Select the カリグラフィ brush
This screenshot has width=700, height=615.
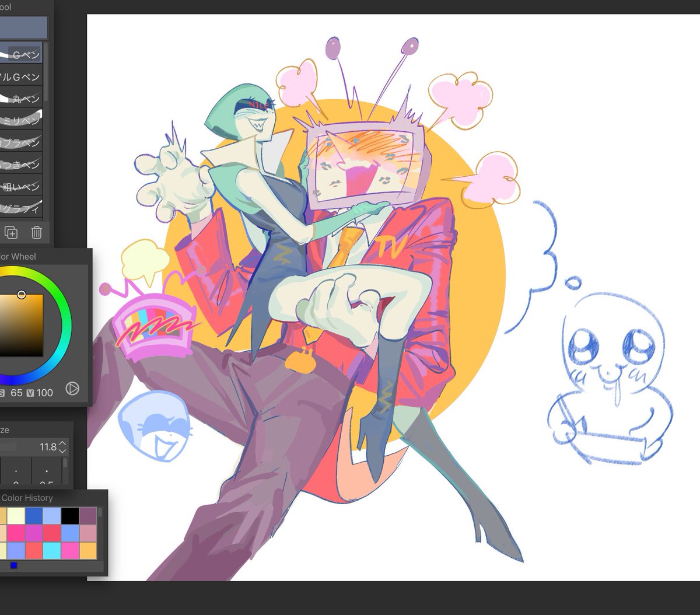click(x=21, y=207)
